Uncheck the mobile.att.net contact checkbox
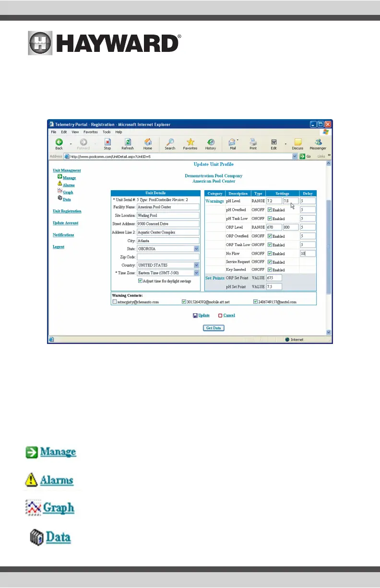This screenshot has width=380, height=588. [x=184, y=302]
